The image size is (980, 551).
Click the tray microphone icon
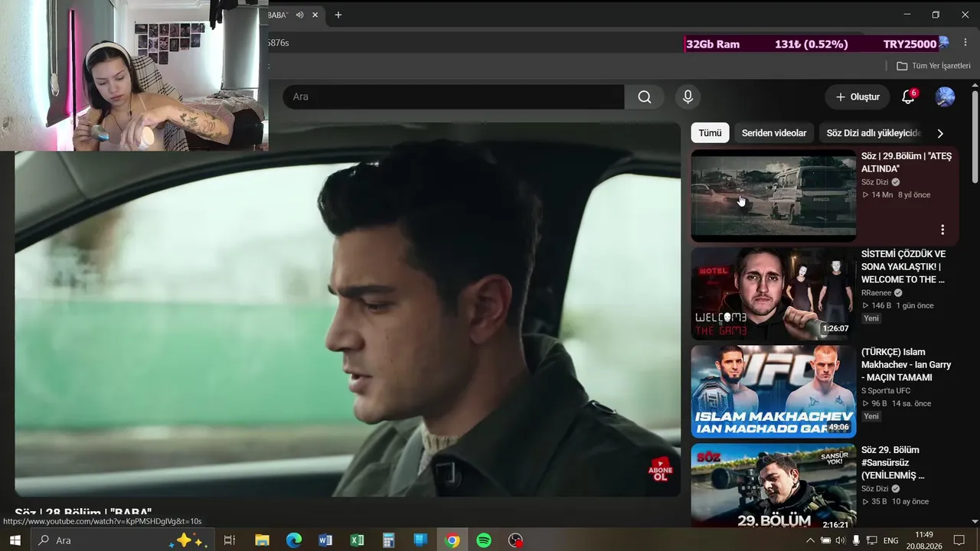(856, 540)
